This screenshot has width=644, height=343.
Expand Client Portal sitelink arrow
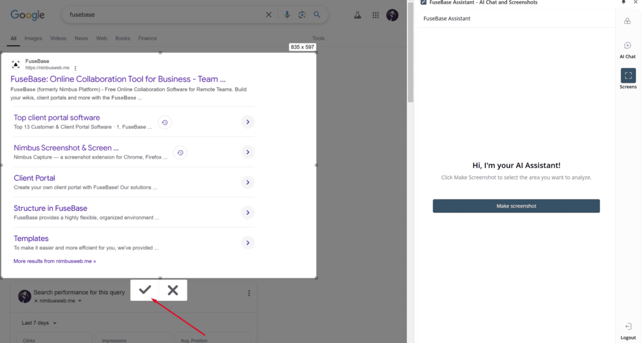click(248, 183)
